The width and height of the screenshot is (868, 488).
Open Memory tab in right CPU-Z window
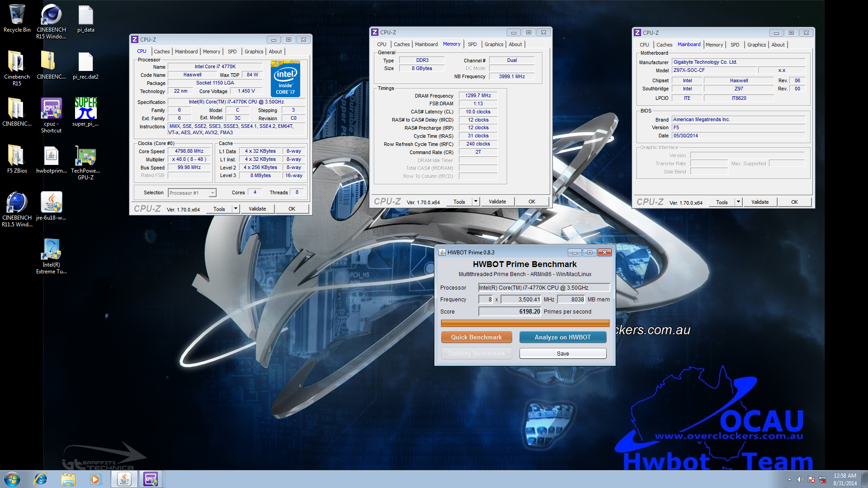pyautogui.click(x=714, y=45)
